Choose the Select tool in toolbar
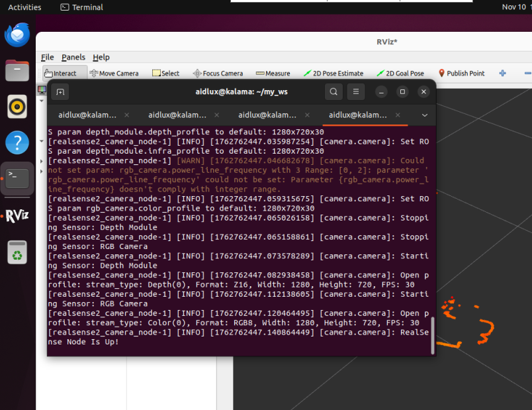Screen dimensions: 532x410 [x=165, y=74]
